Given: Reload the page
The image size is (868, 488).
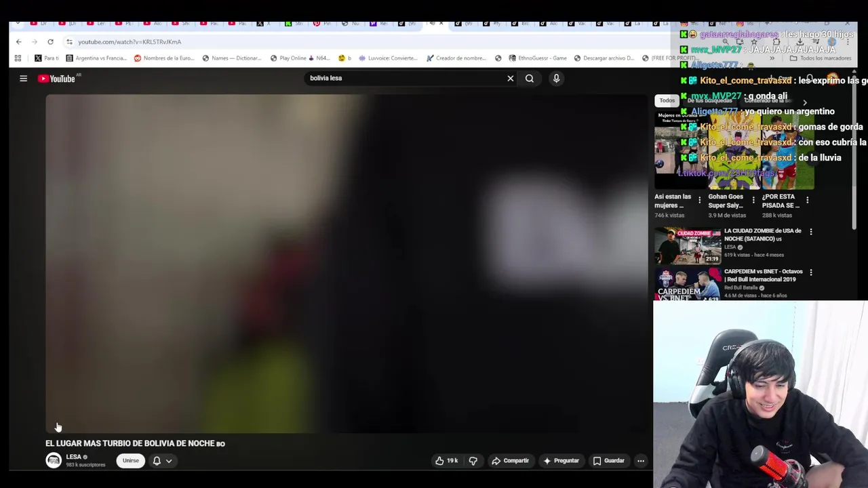Looking at the screenshot, I should coord(50,42).
